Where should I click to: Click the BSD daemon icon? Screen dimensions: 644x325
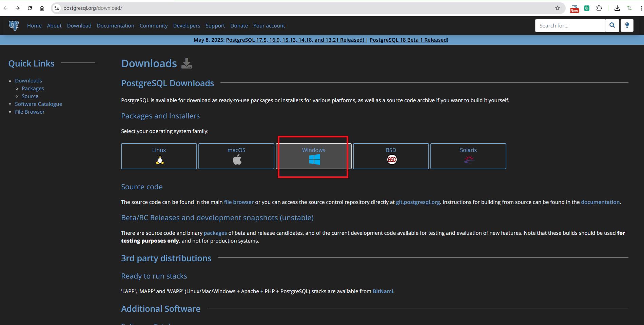pos(392,159)
